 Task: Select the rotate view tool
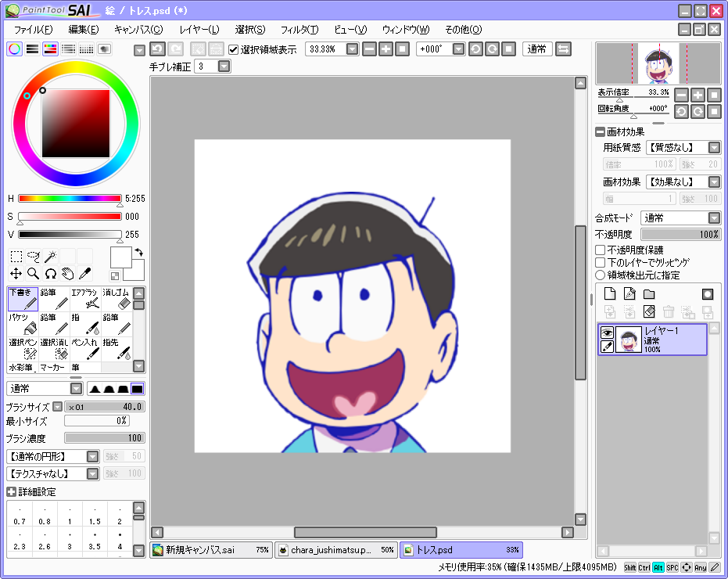(x=51, y=274)
